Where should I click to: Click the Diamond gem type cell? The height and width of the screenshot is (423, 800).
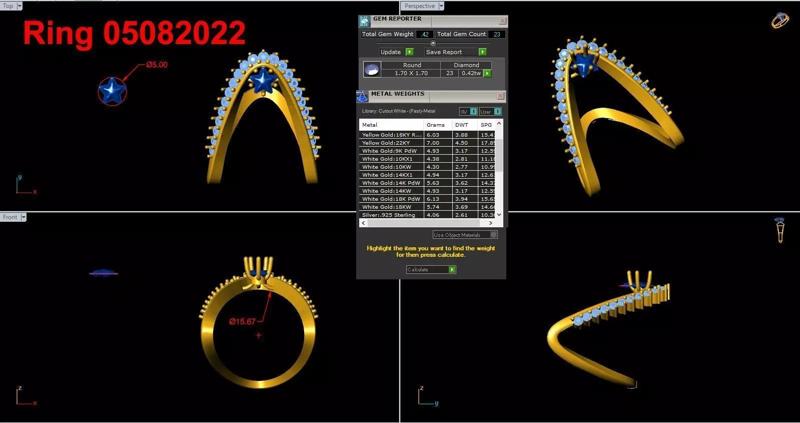[x=466, y=65]
